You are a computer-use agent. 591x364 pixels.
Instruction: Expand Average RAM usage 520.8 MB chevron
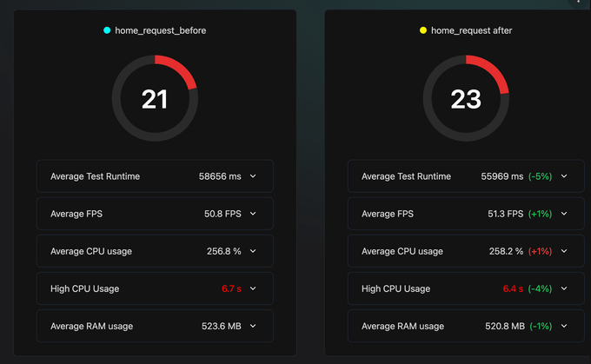[564, 326]
